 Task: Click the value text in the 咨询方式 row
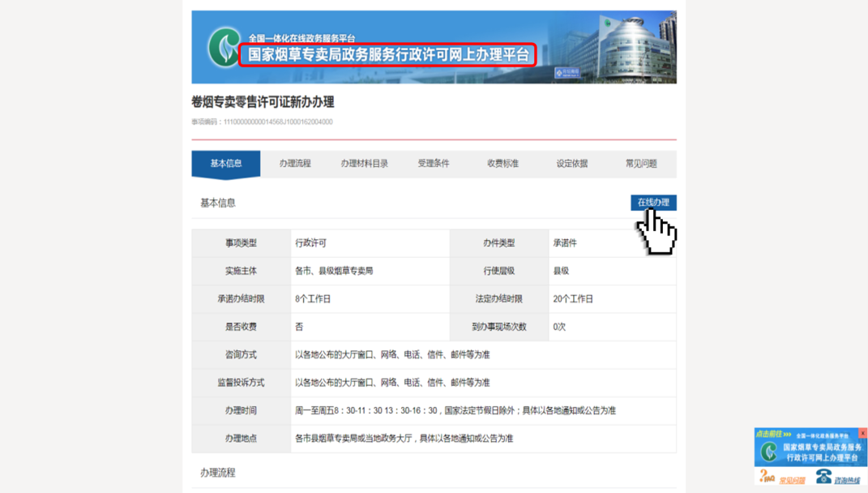tap(392, 355)
